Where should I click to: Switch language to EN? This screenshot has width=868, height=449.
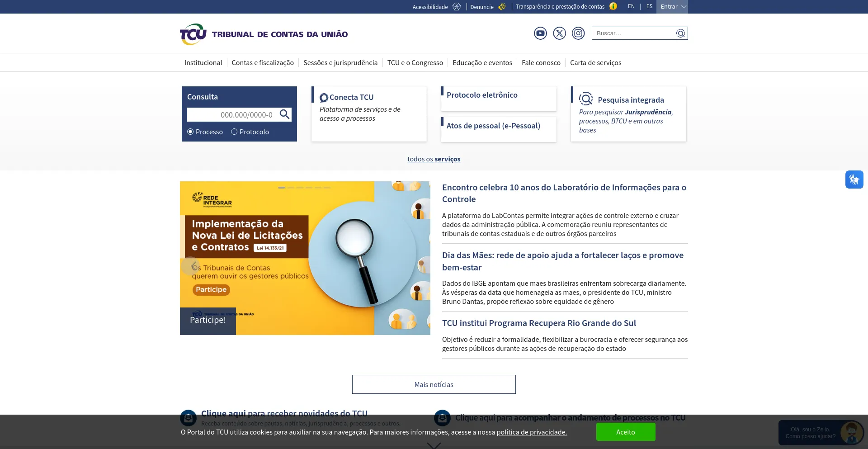pos(631,6)
